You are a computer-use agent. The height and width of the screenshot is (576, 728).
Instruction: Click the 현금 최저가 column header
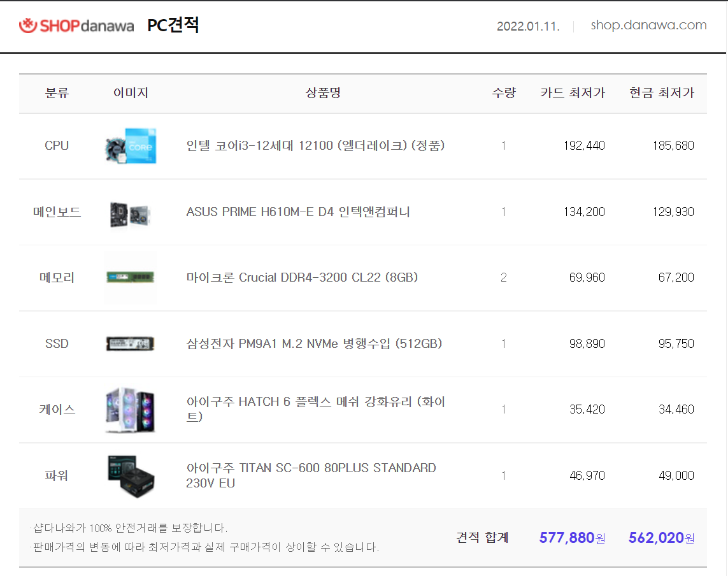coord(662,93)
